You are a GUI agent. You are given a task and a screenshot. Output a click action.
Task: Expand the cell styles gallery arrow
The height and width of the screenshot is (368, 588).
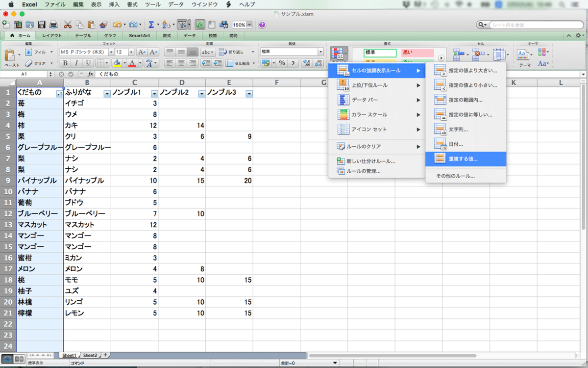pyautogui.click(x=441, y=58)
